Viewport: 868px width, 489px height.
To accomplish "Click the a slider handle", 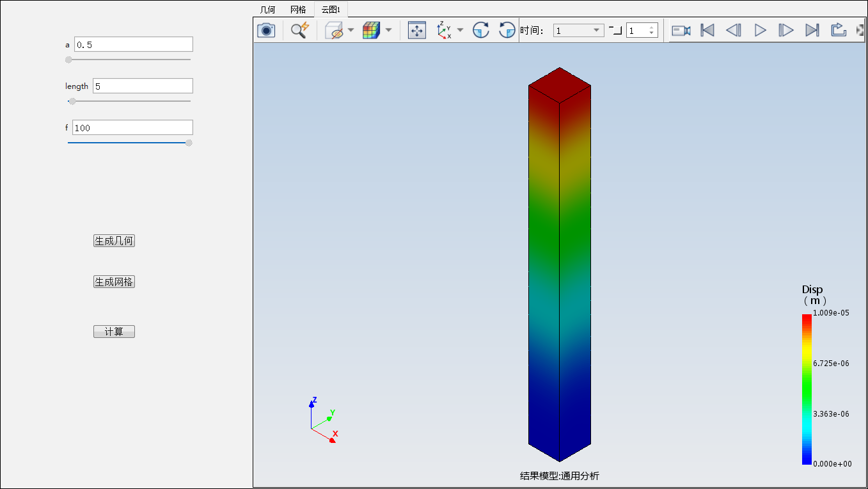I will (x=68, y=60).
